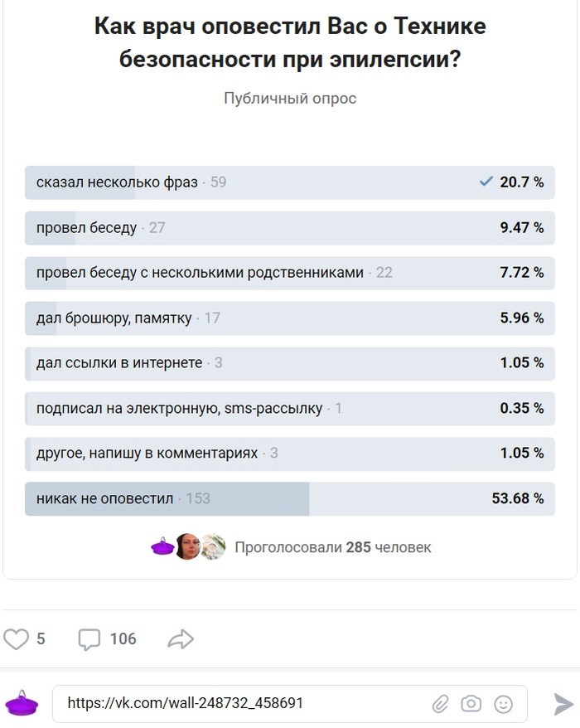Click the poll title about эпилепсии

290,43
